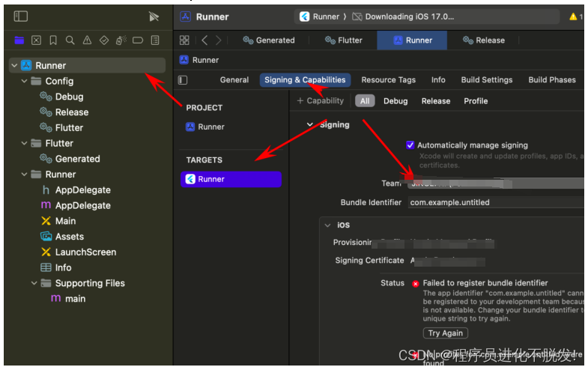Open the Runner scheme selector
This screenshot has width=588, height=370.
[325, 16]
